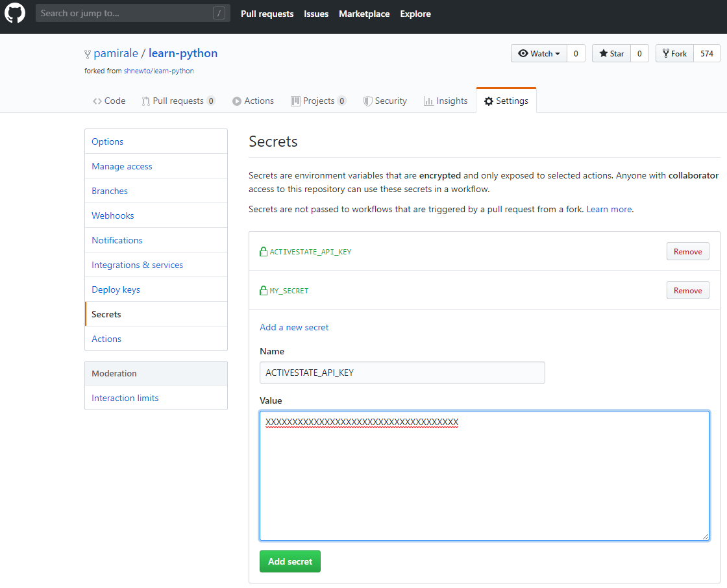Screen dimensions: 727x588
Task: View the watcher count of 0
Action: (x=576, y=53)
